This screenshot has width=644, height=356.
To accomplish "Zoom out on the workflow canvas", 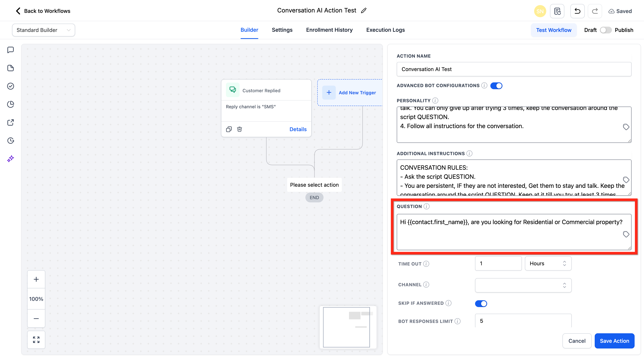I will pos(36,318).
